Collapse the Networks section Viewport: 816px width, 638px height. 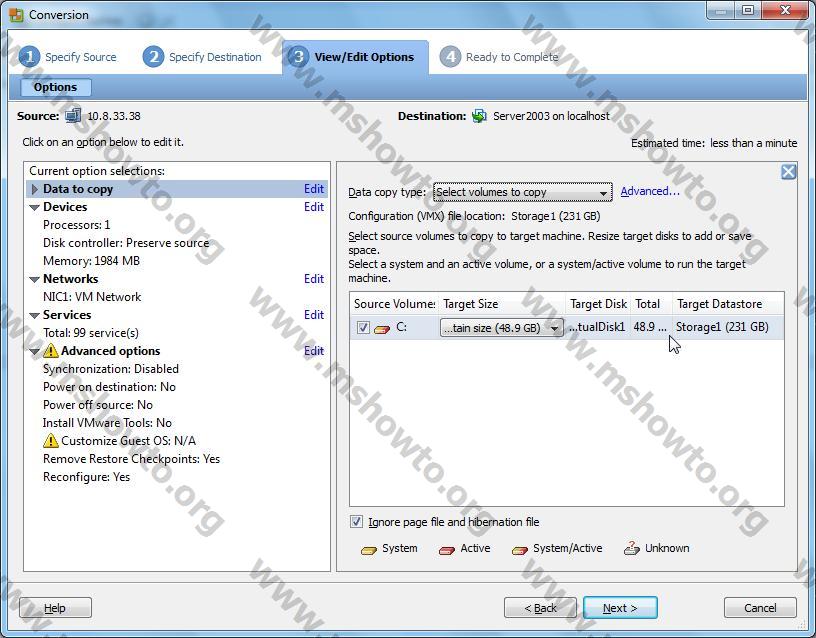click(x=35, y=279)
